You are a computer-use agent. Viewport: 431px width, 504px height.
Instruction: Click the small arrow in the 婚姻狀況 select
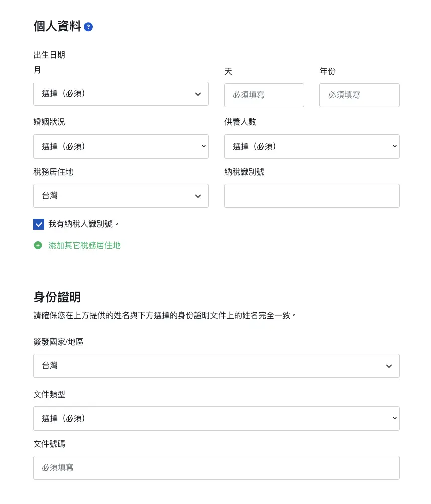[x=203, y=146]
